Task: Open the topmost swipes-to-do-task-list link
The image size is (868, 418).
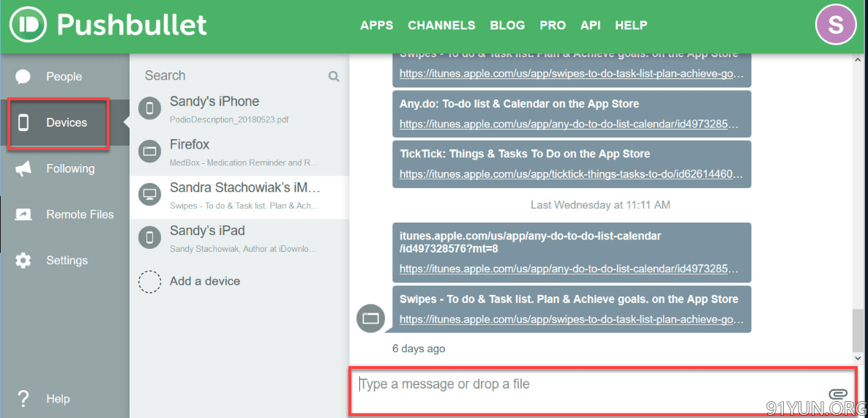Action: tap(572, 74)
